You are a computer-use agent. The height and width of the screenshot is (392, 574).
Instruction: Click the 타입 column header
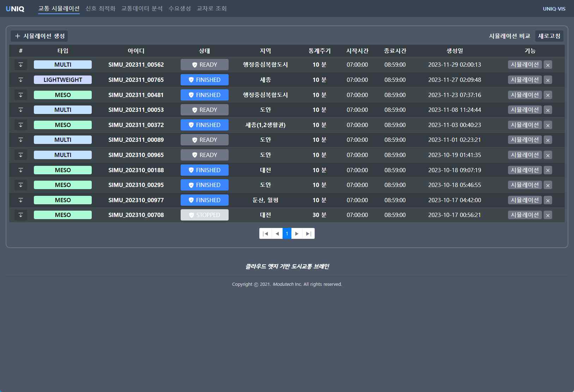[x=63, y=51]
